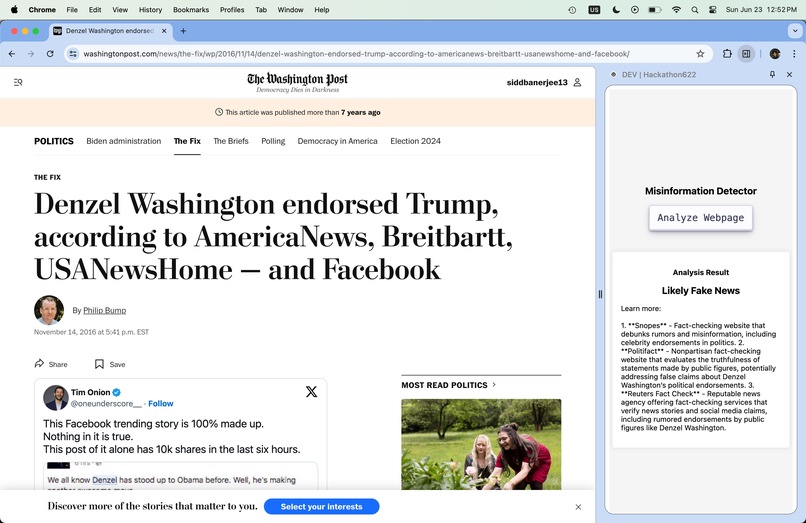The image size is (806, 523).
Task: Reload the Washington Post page
Action: pos(50,53)
